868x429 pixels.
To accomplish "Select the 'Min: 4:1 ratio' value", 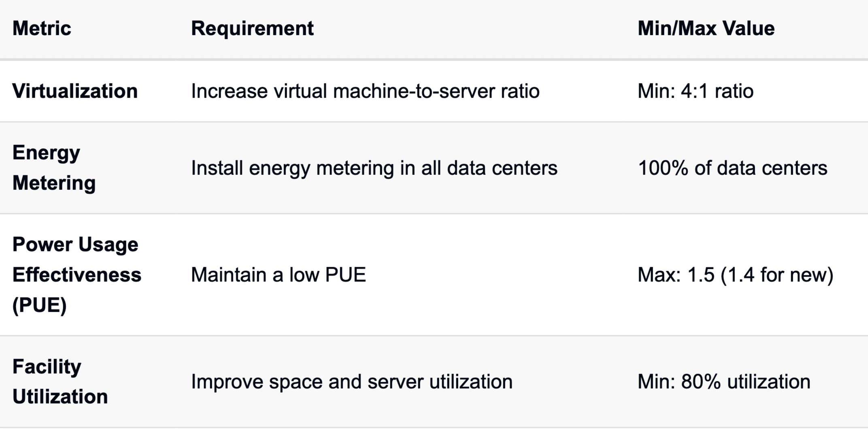I will [696, 91].
